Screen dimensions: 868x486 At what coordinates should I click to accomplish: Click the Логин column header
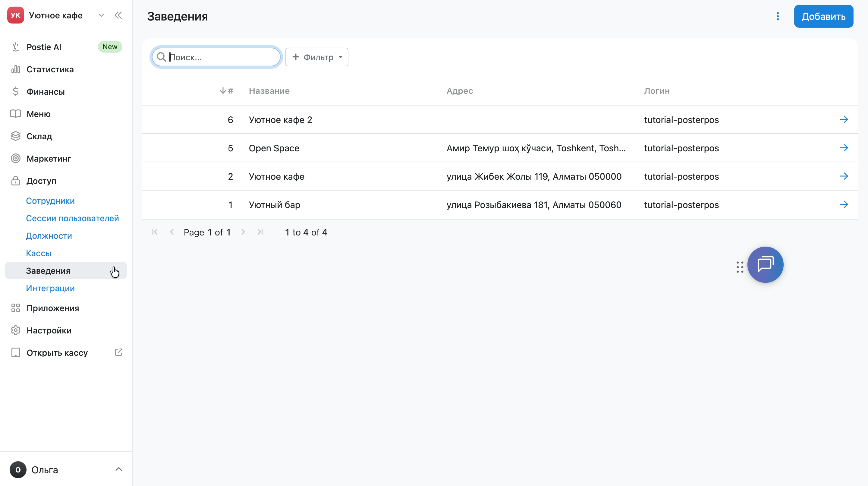tap(657, 91)
